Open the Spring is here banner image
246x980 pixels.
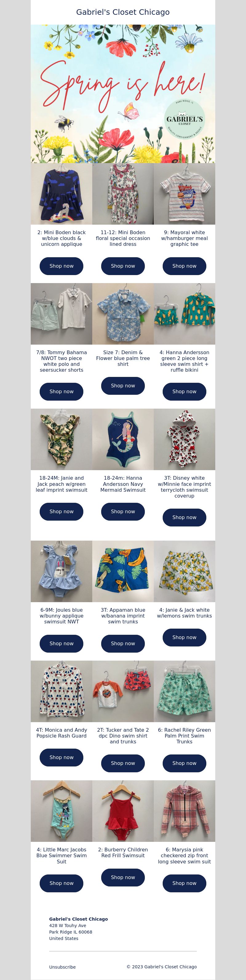point(123,94)
